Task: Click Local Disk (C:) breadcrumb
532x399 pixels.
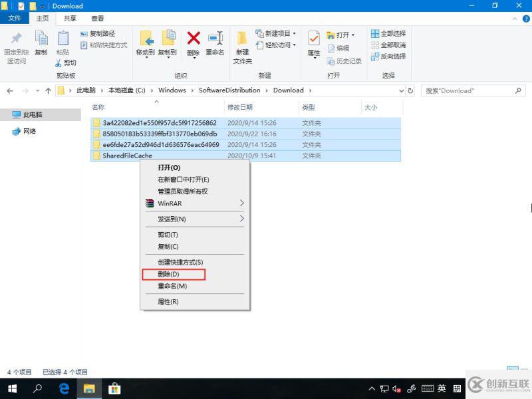Action: coord(127,90)
